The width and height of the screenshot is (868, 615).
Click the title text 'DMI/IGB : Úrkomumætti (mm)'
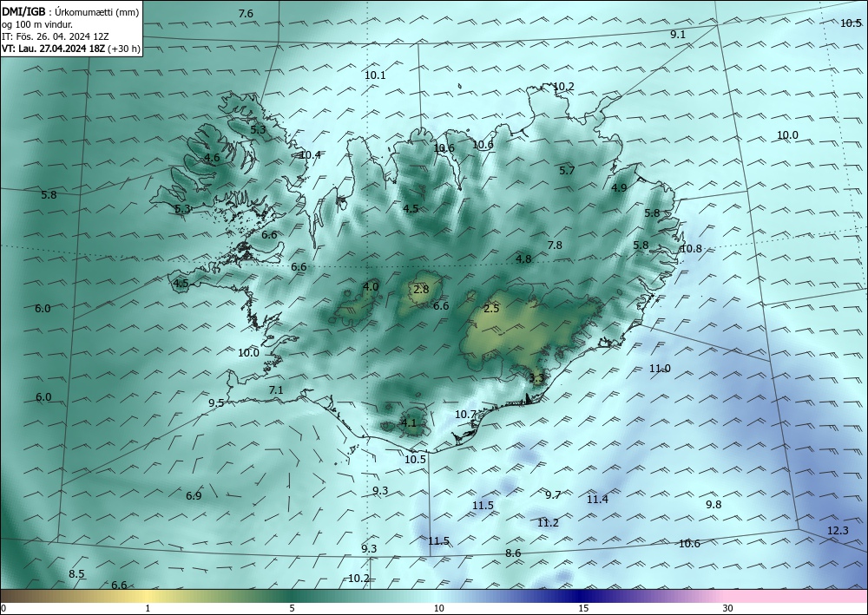[70, 11]
